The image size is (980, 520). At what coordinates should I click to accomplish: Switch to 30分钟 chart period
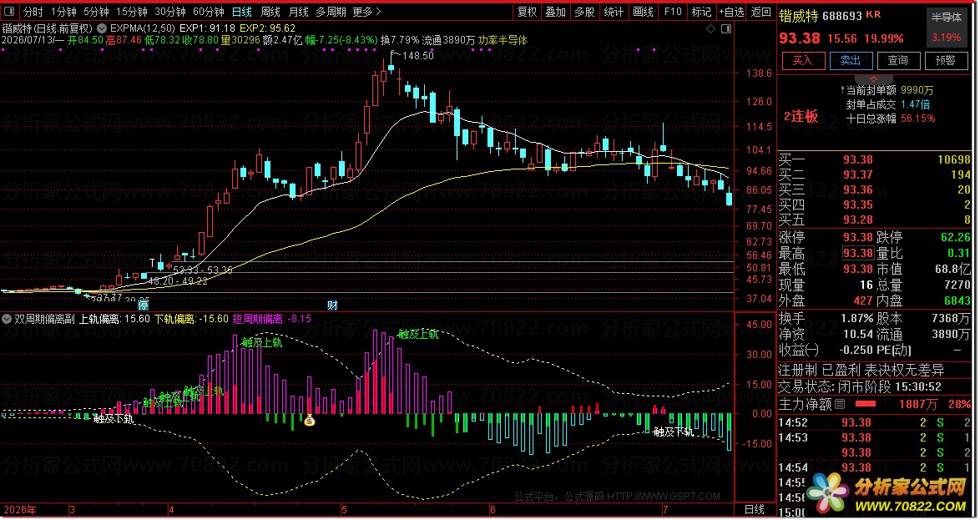pyautogui.click(x=170, y=11)
